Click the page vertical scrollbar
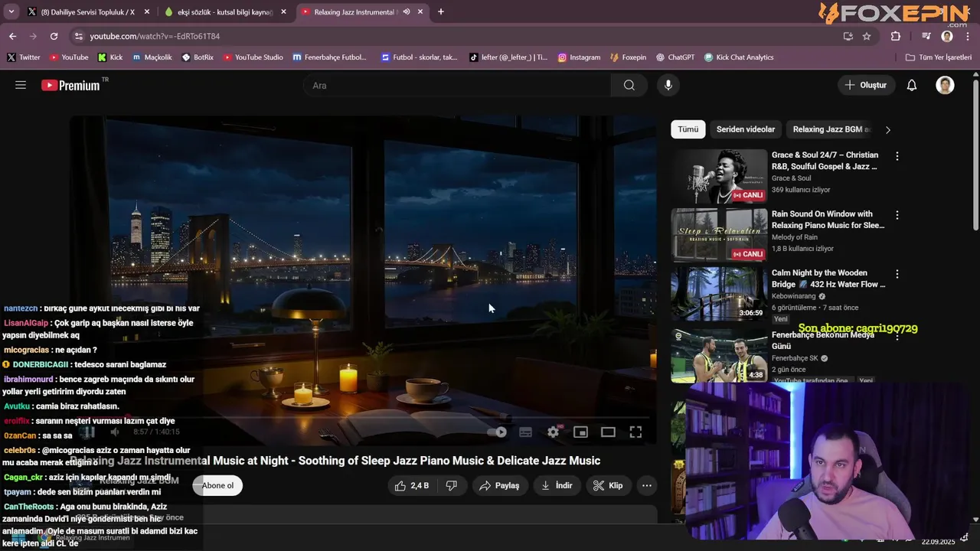This screenshot has height=551, width=980. coord(975,153)
